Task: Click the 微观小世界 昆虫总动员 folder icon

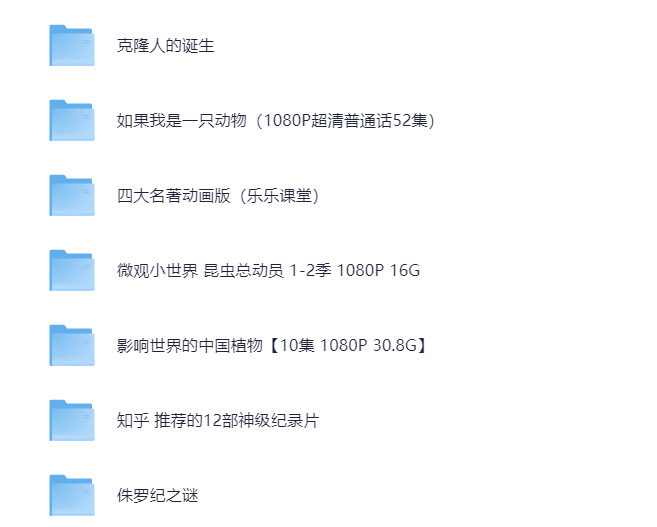Action: click(71, 271)
